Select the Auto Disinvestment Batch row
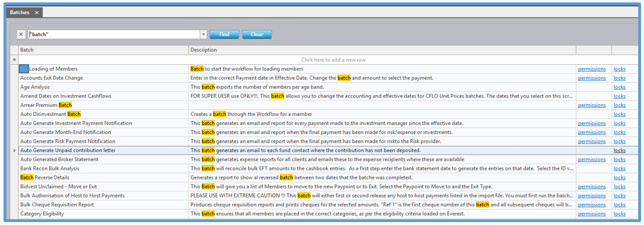Screen dimensions: 644x225 click(x=103, y=114)
